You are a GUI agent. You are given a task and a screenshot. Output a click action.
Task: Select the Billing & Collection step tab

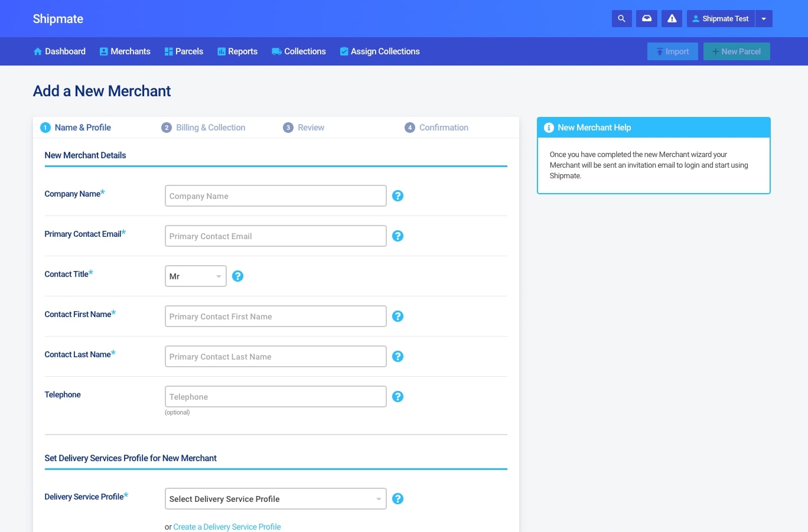203,128
